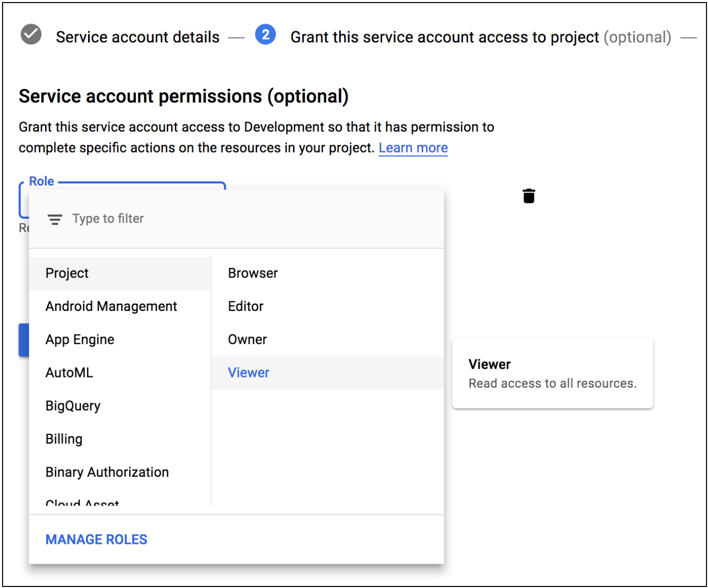
Task: Open the Learn more link
Action: [413, 148]
